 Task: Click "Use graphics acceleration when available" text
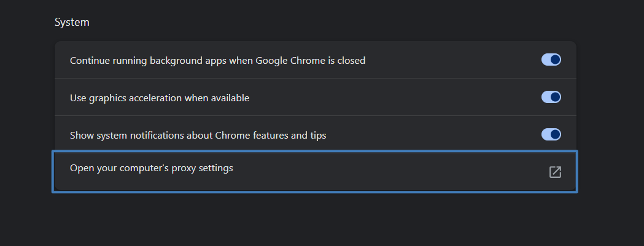point(160,98)
